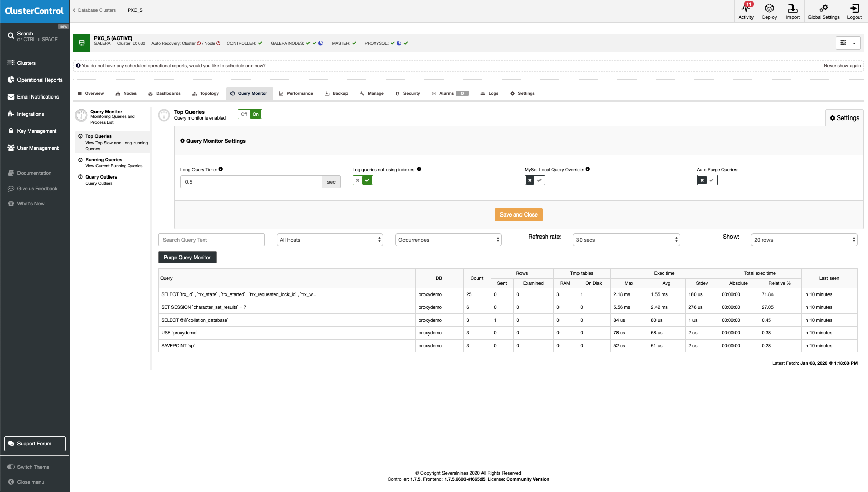The height and width of the screenshot is (492, 868).
Task: Open the Settings gear panel button
Action: [x=844, y=117]
